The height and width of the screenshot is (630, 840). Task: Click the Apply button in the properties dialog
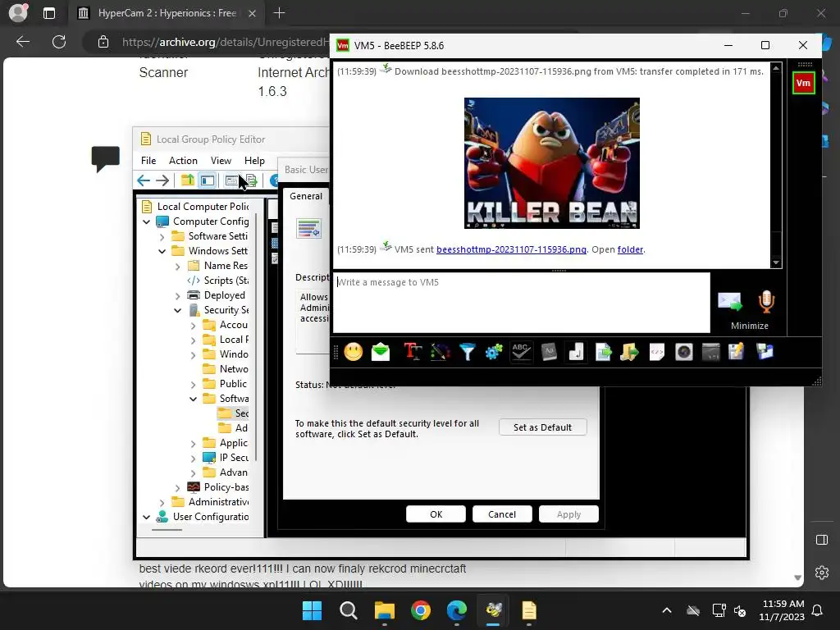point(568,514)
